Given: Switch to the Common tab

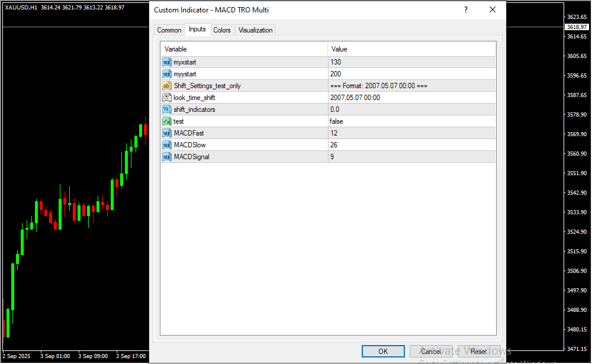Looking at the screenshot, I should coord(169,30).
